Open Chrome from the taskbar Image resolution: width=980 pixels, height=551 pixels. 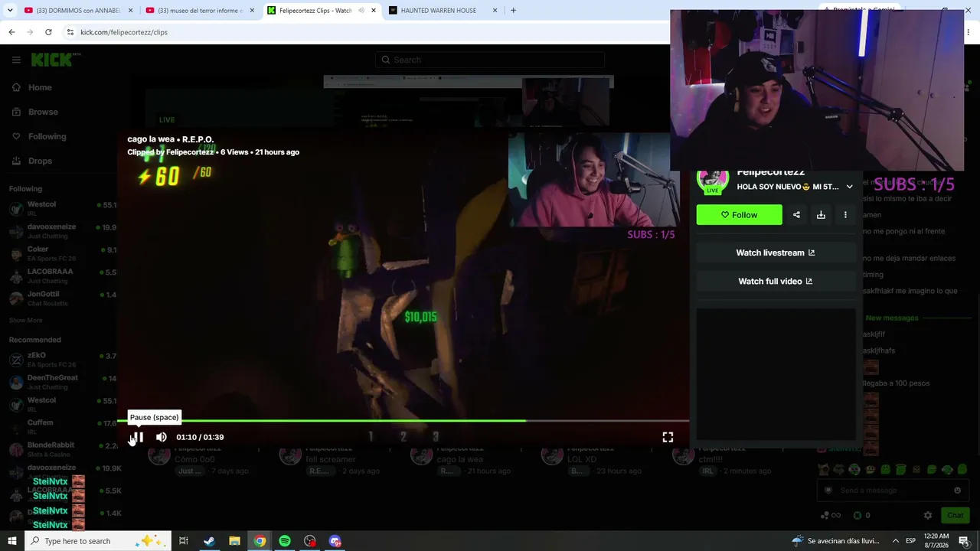(260, 541)
